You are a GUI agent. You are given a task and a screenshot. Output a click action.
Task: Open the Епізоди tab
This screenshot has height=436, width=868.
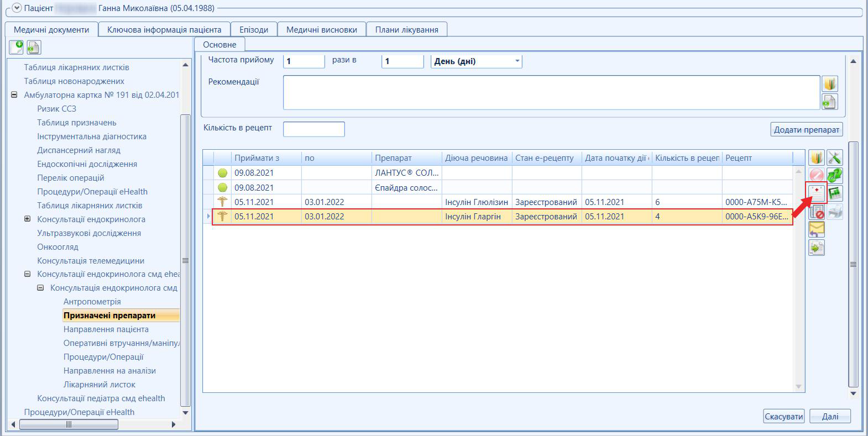[254, 30]
